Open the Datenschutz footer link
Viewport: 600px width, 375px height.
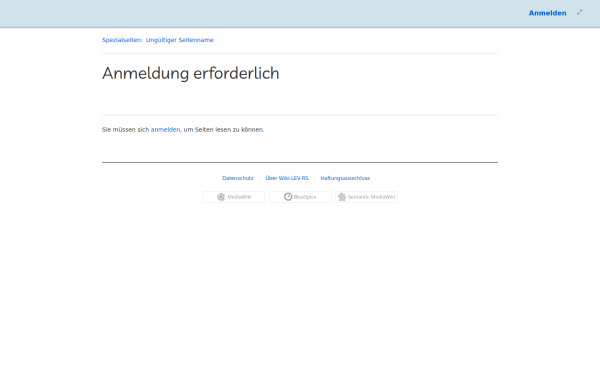pyautogui.click(x=238, y=178)
